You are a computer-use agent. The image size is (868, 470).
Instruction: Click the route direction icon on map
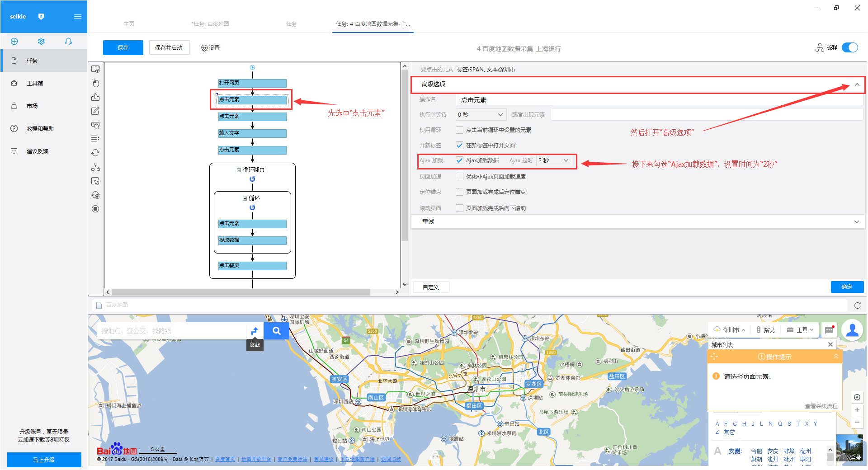[x=255, y=331]
